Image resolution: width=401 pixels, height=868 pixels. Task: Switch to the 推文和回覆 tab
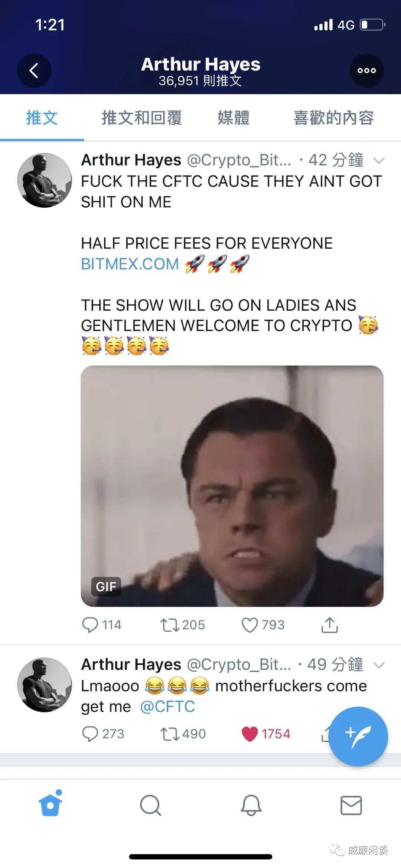pyautogui.click(x=141, y=118)
